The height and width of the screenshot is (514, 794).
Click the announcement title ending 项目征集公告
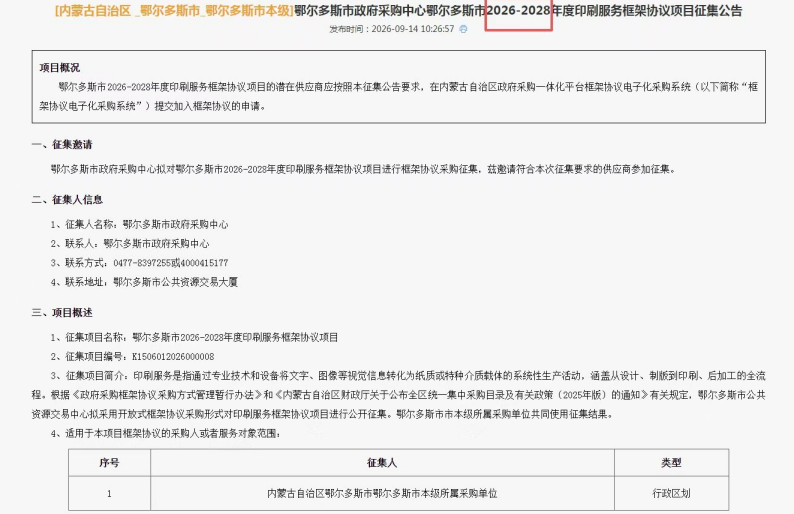click(518, 11)
